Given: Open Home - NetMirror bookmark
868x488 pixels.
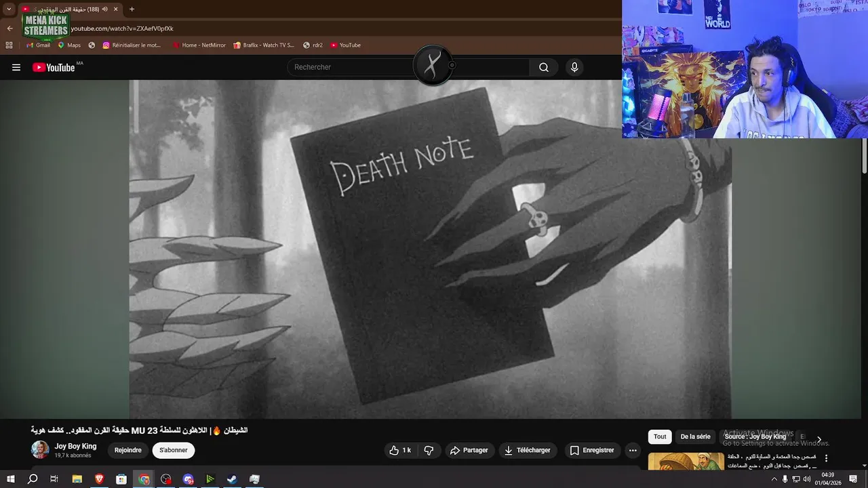Looking at the screenshot, I should 199,45.
